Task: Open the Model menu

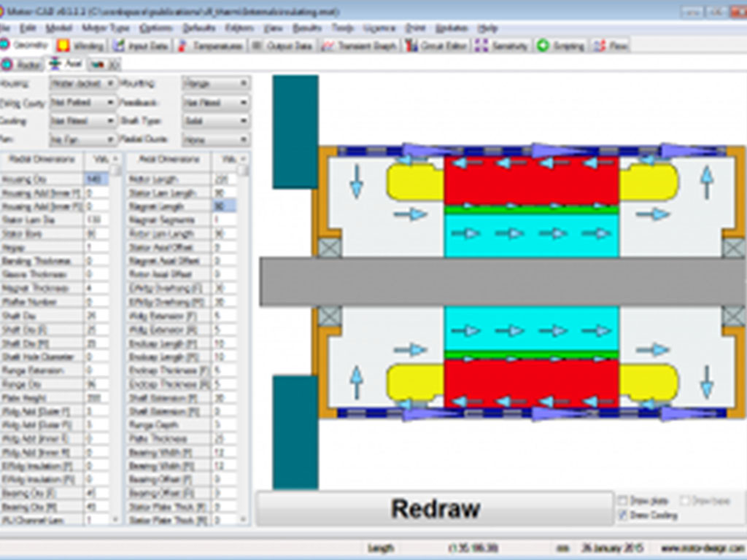Action: pyautogui.click(x=58, y=28)
